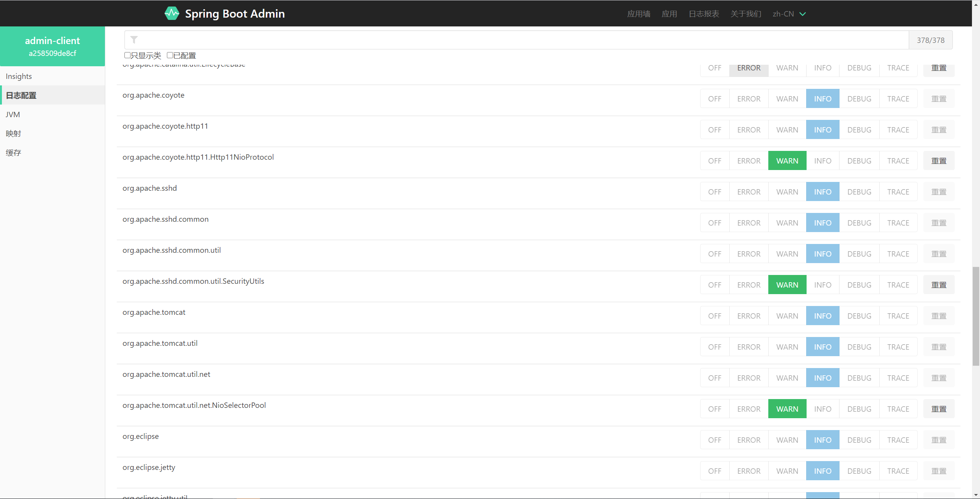This screenshot has width=980, height=499.
Task: Set org.apache.sshd.common.util.SecurityUtils to INFO
Action: (x=822, y=285)
